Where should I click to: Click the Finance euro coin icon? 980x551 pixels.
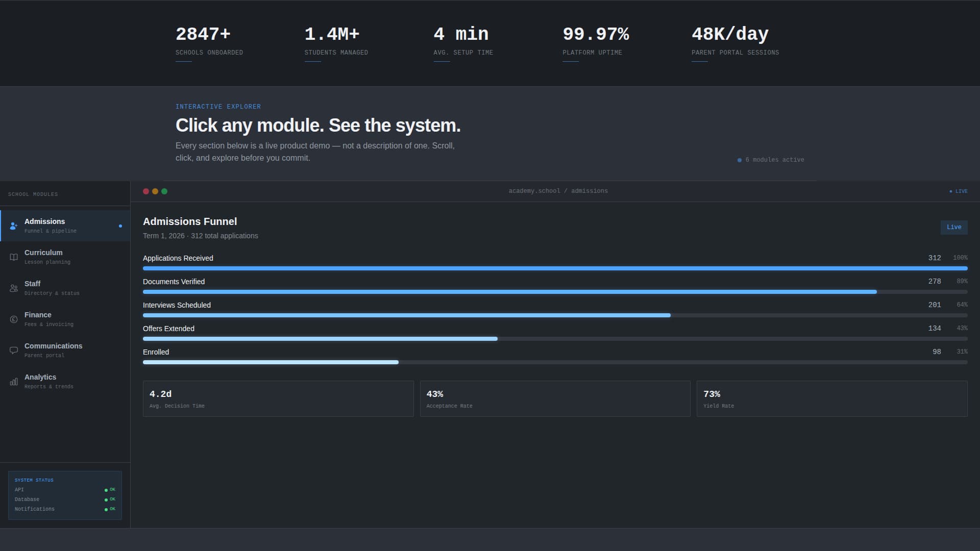pos(14,319)
